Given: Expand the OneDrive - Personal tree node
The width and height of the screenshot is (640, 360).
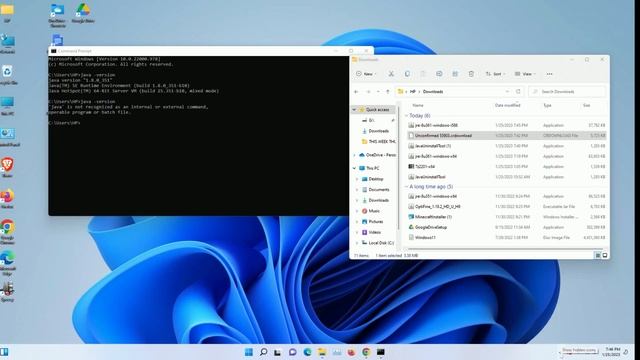Looking at the screenshot, I should (x=354, y=155).
